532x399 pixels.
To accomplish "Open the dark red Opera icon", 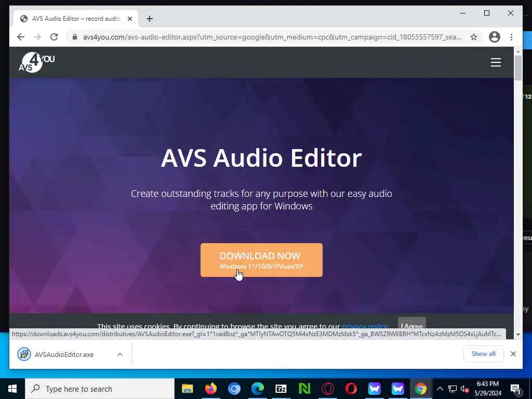I will [x=328, y=389].
